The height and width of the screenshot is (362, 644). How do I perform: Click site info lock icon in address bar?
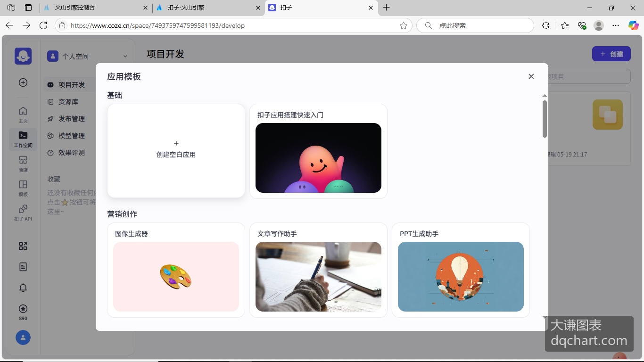(62, 25)
